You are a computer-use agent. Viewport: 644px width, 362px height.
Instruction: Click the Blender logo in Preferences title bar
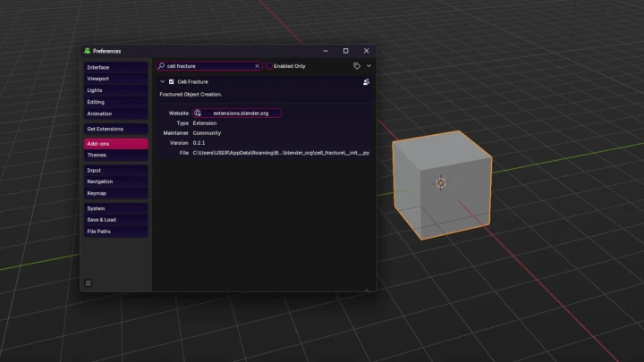click(87, 51)
